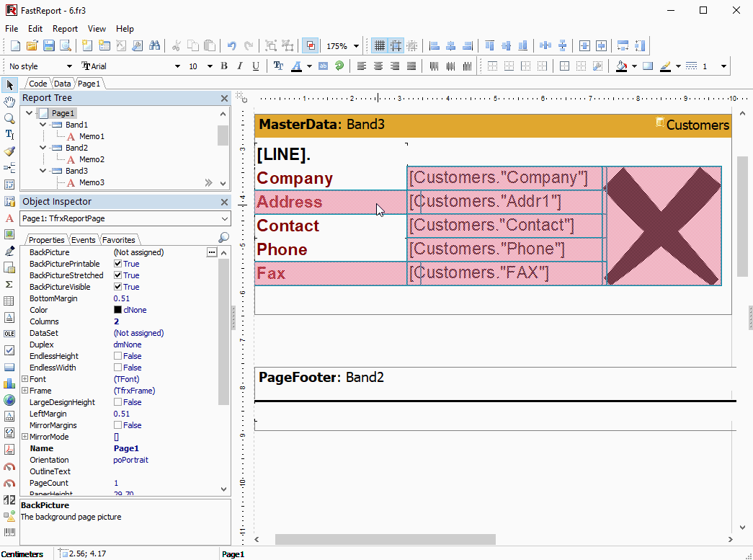753x560 pixels.
Task: Click the Find binoculars icon
Action: click(x=154, y=45)
